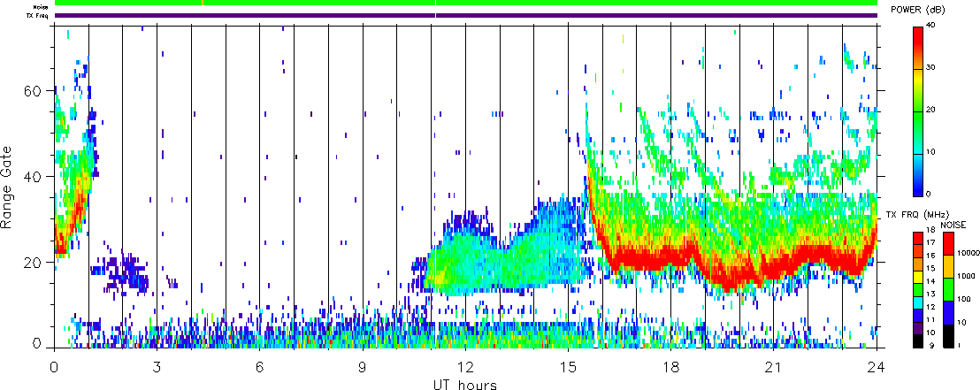The image size is (980, 390).
Task: Click tick label 6 on UT hours axis
Action: pyautogui.click(x=260, y=365)
